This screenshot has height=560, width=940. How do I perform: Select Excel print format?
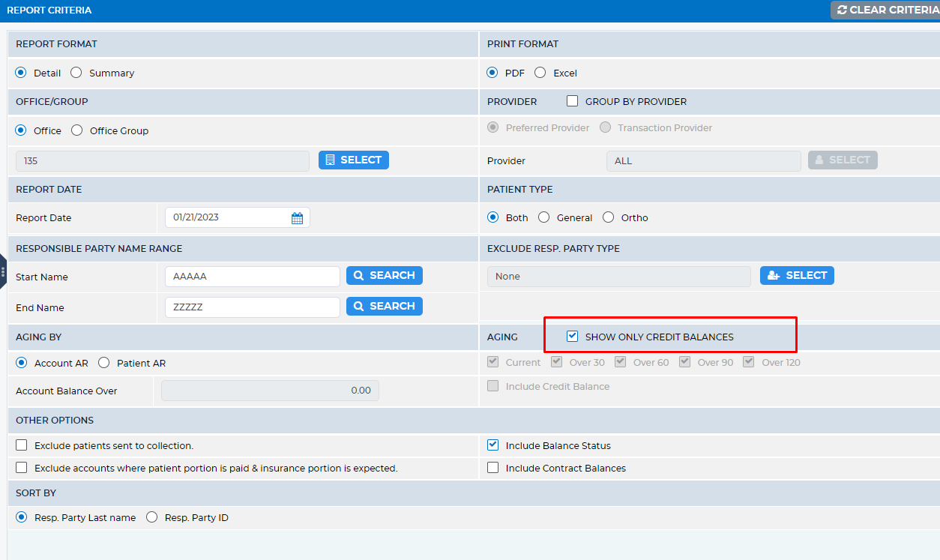coord(540,73)
